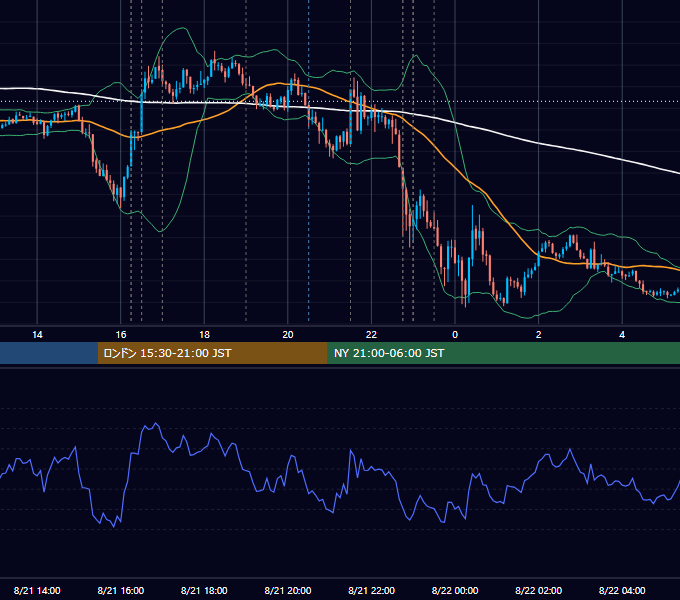Click the 8/22 02:00 date label

[x=539, y=590]
